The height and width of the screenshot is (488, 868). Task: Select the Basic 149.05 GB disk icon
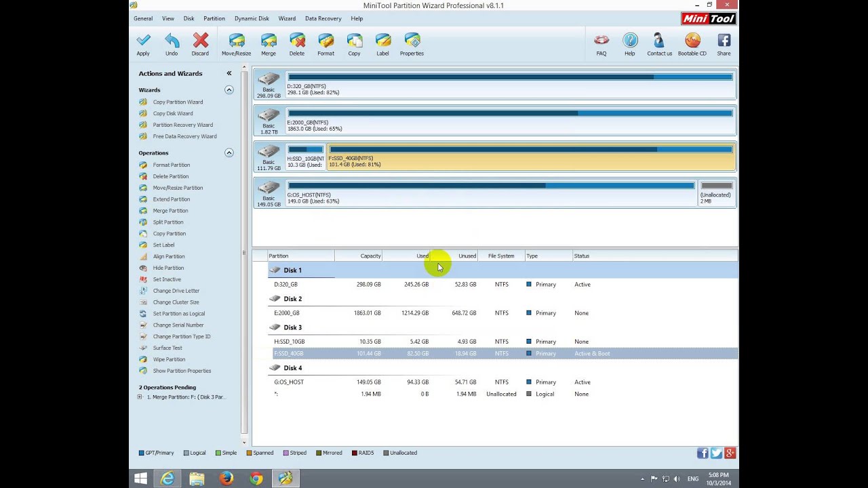[x=269, y=193]
